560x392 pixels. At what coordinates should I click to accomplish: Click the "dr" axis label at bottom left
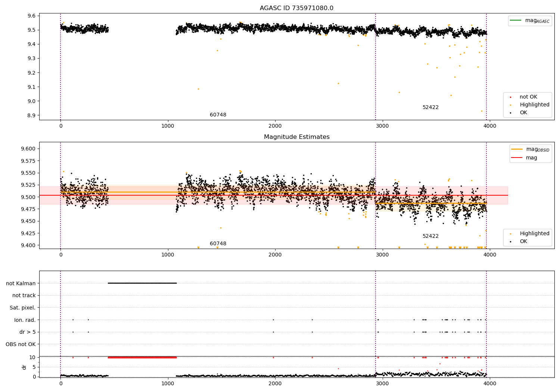click(x=24, y=367)
